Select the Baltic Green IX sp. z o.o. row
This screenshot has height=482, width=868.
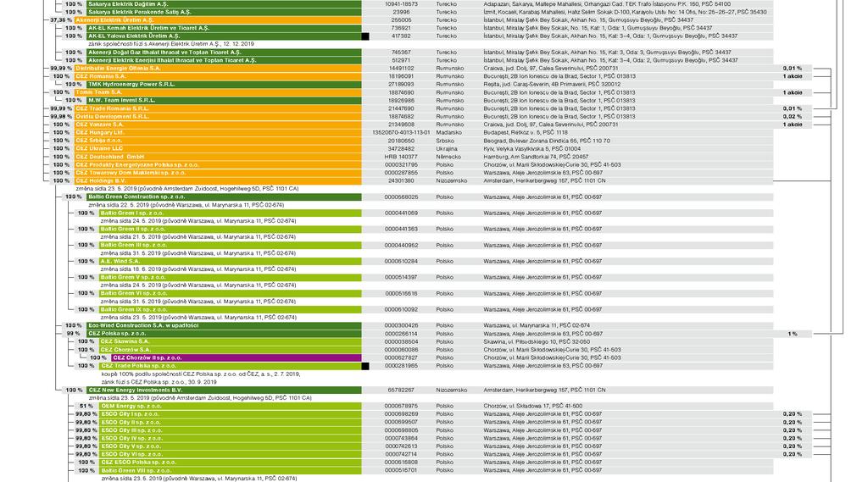pos(231,309)
